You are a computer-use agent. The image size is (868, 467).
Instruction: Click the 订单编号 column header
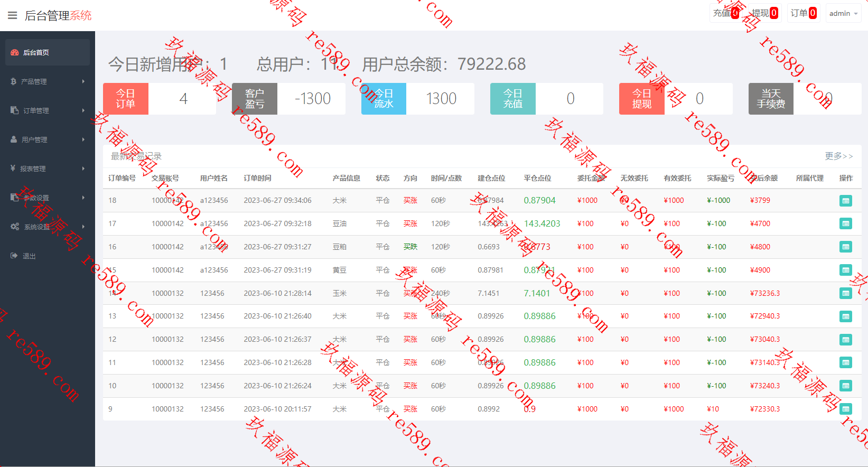click(x=122, y=178)
